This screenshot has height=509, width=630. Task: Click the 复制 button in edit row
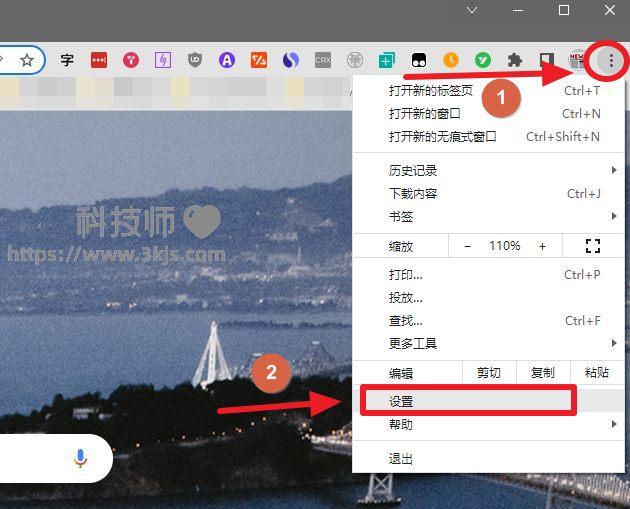pos(543,372)
